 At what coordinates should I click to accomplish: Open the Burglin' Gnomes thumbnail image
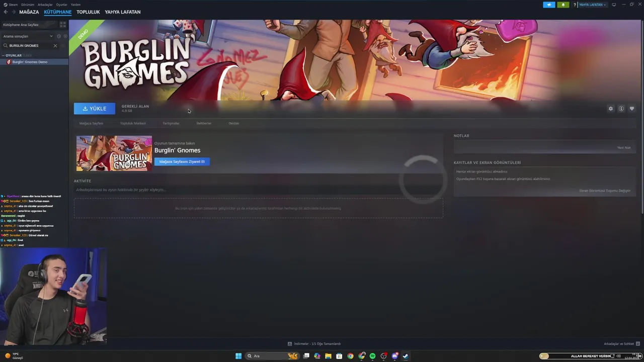point(114,153)
